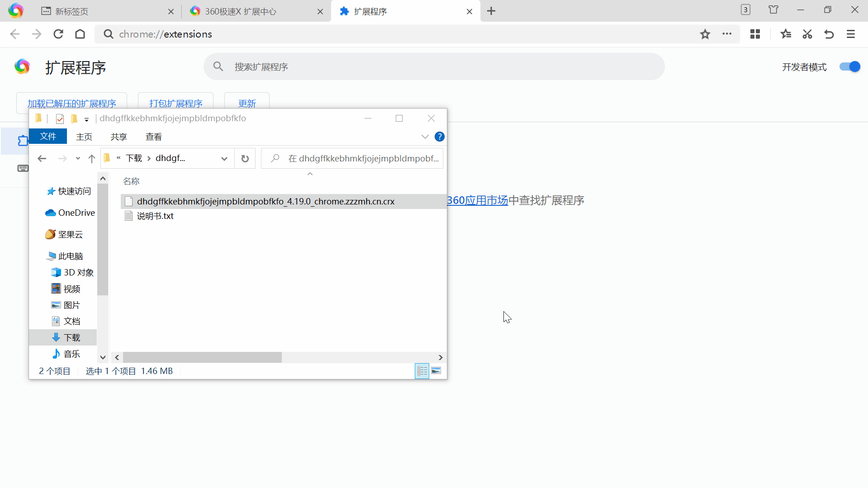Click the scissors screenshot tool
The width and height of the screenshot is (868, 488).
[807, 34]
